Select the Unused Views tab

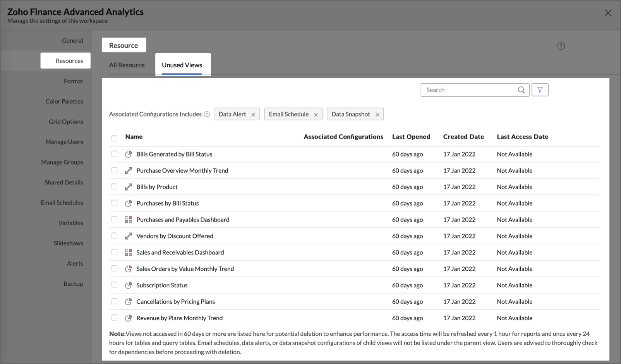pos(182,65)
